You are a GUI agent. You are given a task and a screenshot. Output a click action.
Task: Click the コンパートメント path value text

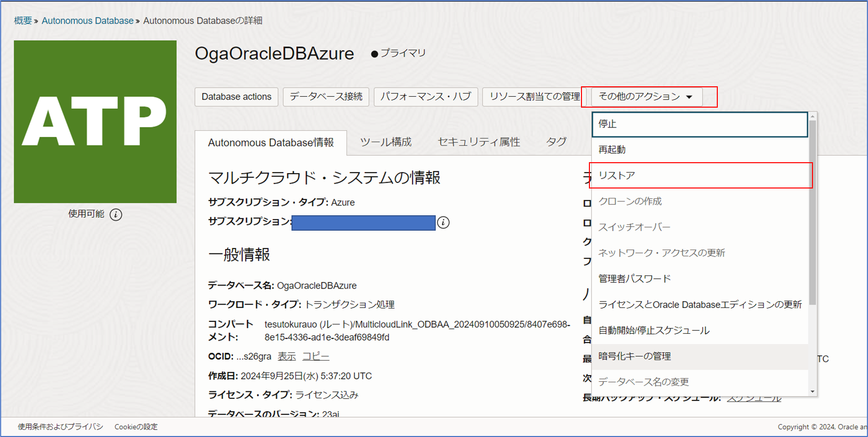417,331
